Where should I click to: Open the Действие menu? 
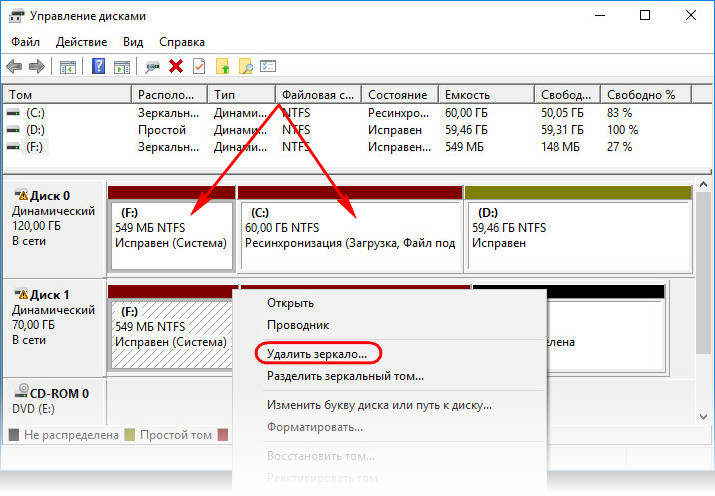(x=81, y=42)
